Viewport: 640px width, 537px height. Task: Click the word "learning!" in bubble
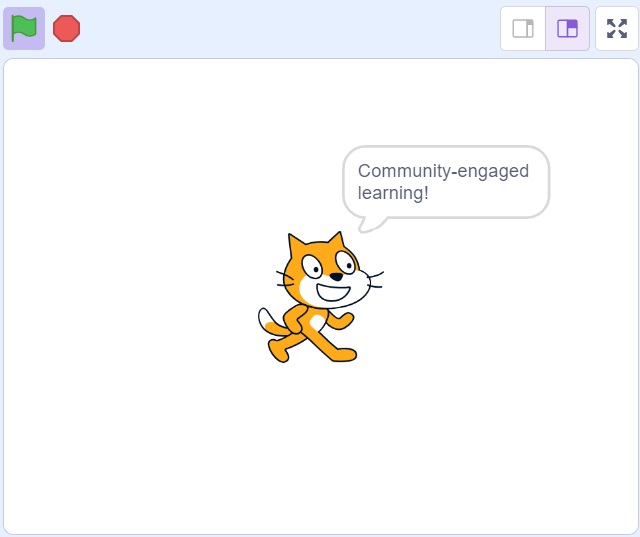(393, 193)
